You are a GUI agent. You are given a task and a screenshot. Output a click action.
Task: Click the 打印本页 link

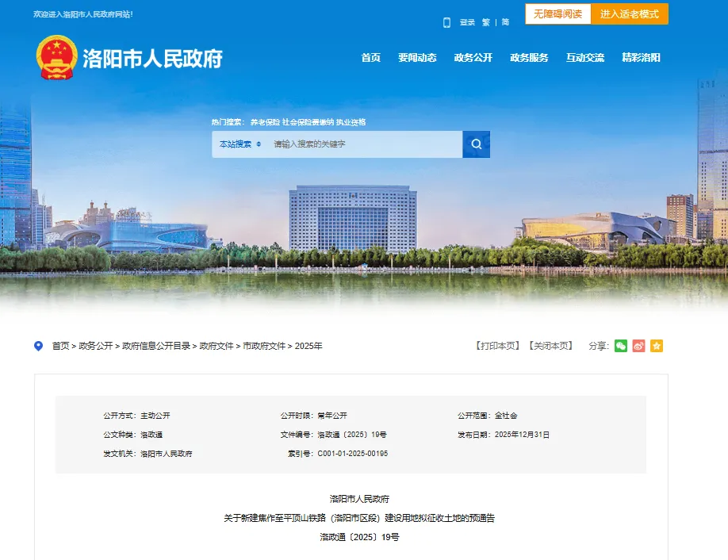[x=498, y=346]
